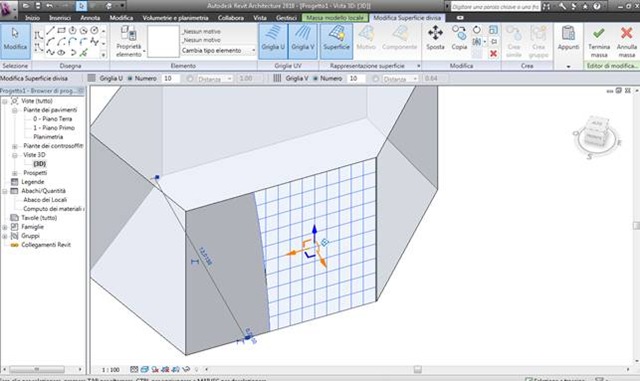This screenshot has height=381, width=640.
Task: Switch to Massa modello locale tab
Action: pos(335,18)
